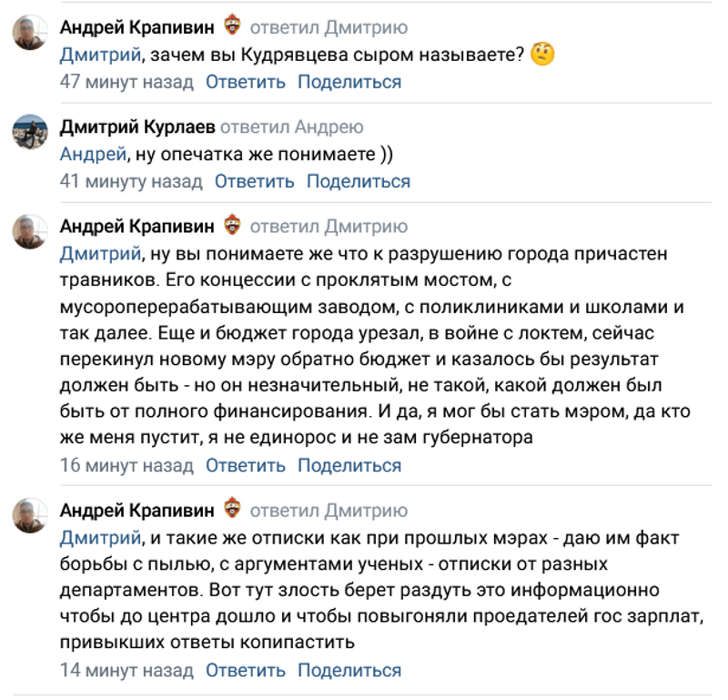Click Ответить under the 16 minutes ago comment
The image size is (728, 700).
(246, 465)
